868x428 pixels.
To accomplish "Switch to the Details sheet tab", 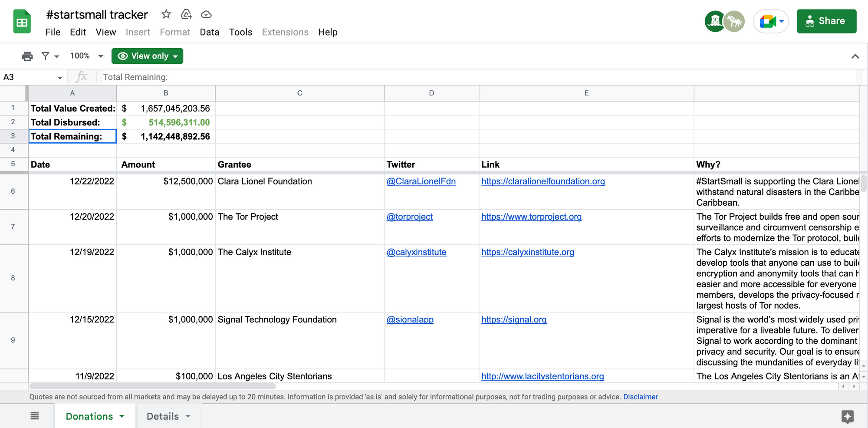I will click(x=163, y=416).
